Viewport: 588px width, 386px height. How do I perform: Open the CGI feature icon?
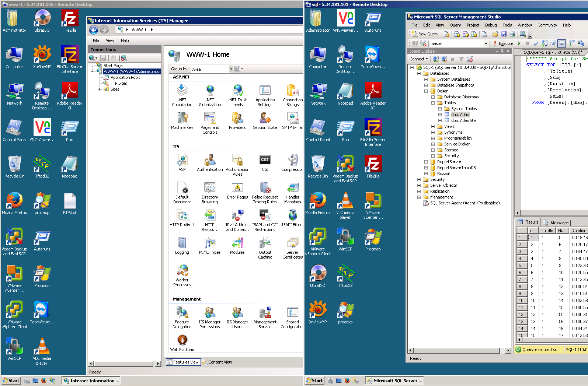pyautogui.click(x=265, y=162)
